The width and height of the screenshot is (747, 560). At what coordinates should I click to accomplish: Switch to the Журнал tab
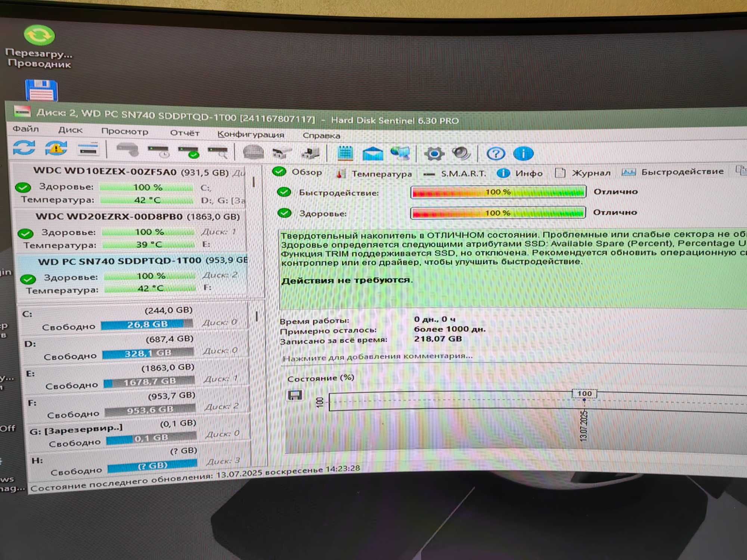583,172
